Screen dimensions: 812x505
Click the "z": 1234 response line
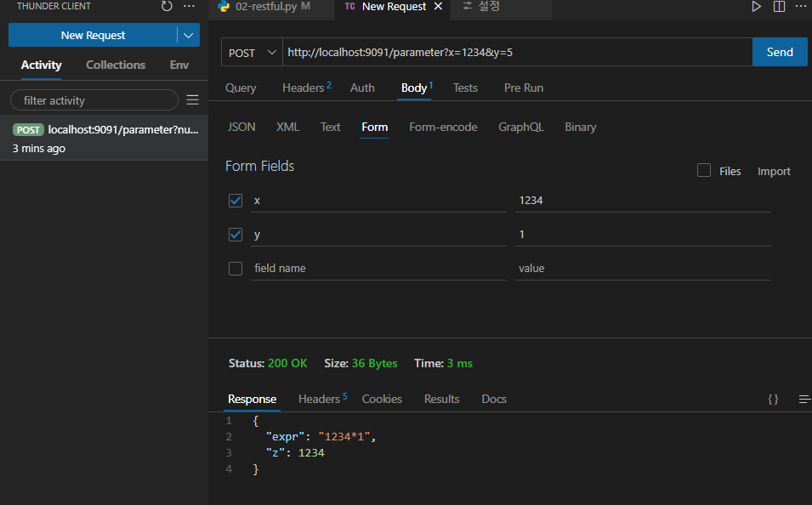point(295,453)
